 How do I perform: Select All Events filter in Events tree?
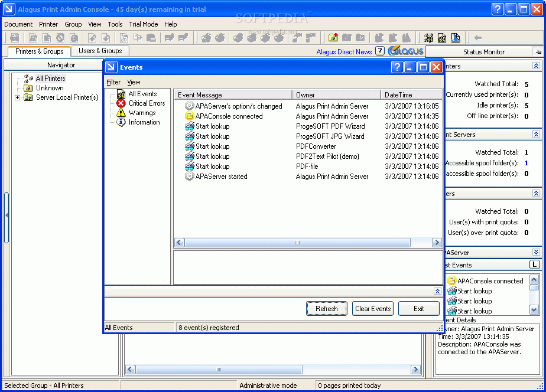pos(142,94)
